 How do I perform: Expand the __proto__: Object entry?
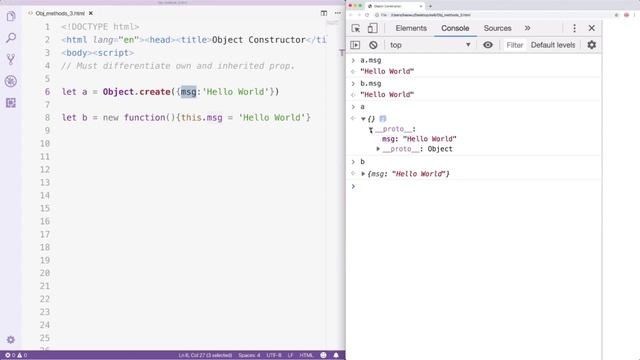point(378,149)
